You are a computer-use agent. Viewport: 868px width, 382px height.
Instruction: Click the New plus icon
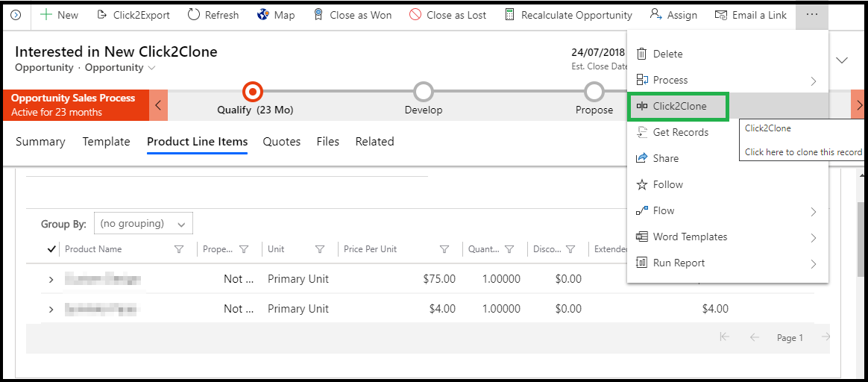coord(46,15)
